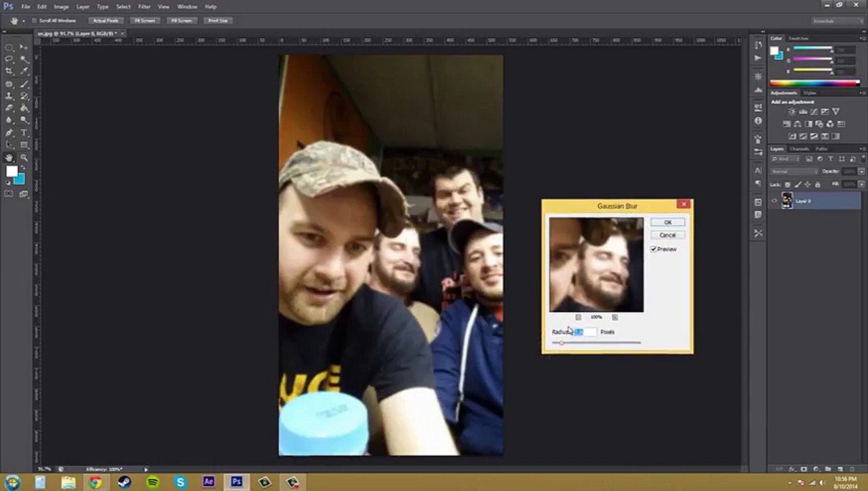This screenshot has width=868, height=491.
Task: Switch to the Channels tab
Action: pos(799,149)
